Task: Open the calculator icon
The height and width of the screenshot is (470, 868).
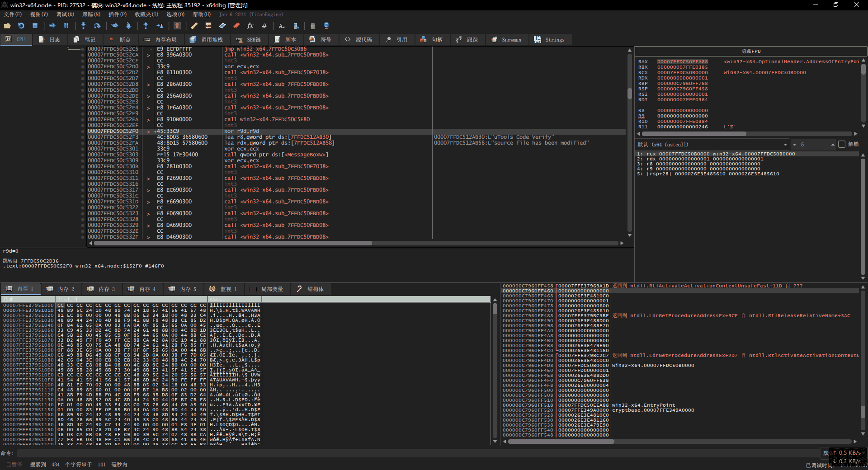Action: (312, 26)
